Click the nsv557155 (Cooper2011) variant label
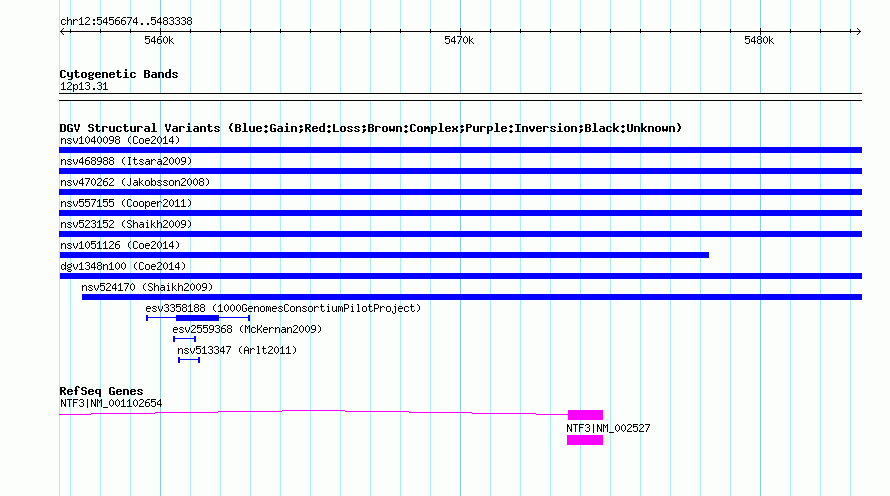 tap(126, 203)
